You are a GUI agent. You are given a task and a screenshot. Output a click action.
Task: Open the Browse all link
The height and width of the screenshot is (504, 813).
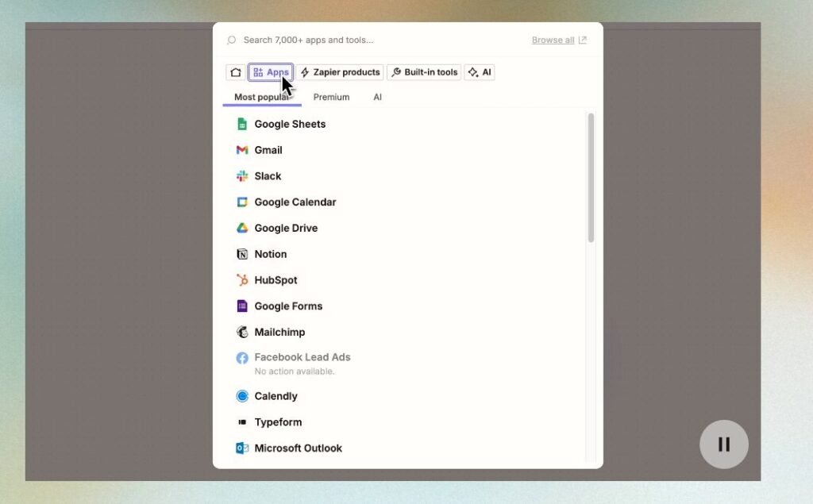coord(553,40)
